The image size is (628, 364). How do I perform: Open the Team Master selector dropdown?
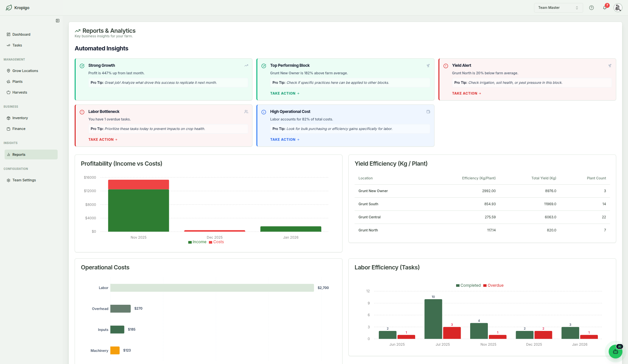click(558, 8)
